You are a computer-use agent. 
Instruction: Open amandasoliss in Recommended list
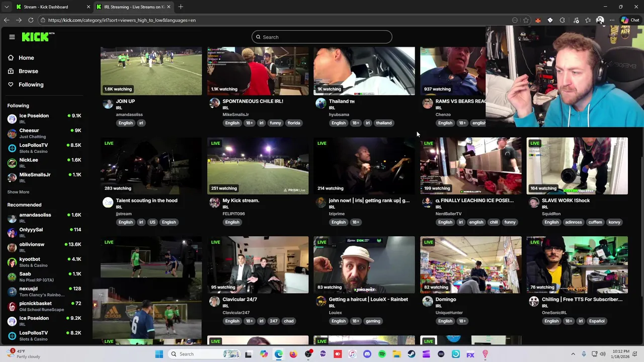pyautogui.click(x=44, y=218)
